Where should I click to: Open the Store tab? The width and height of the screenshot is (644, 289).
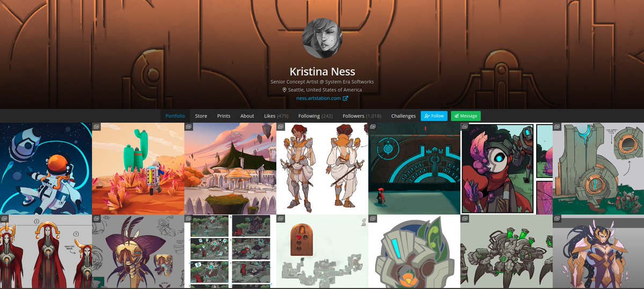[x=201, y=116]
